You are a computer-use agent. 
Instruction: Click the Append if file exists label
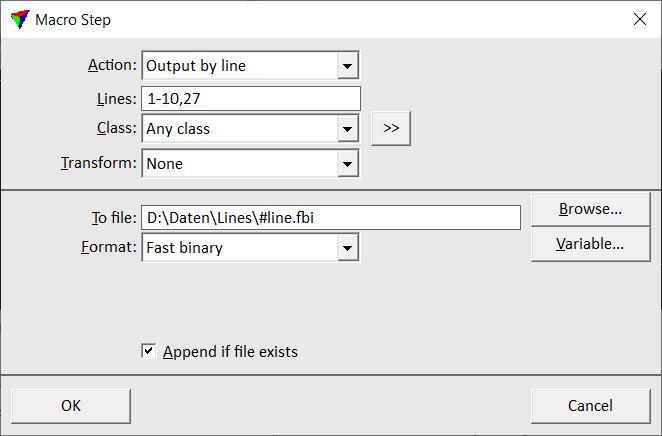click(x=230, y=352)
